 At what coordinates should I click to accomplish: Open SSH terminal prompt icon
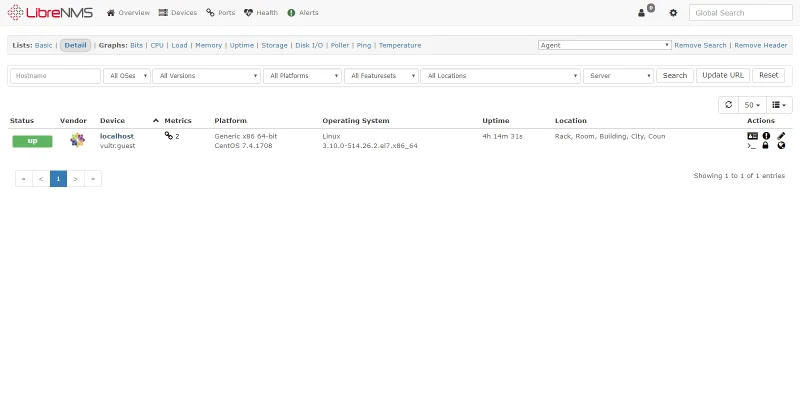(x=752, y=146)
